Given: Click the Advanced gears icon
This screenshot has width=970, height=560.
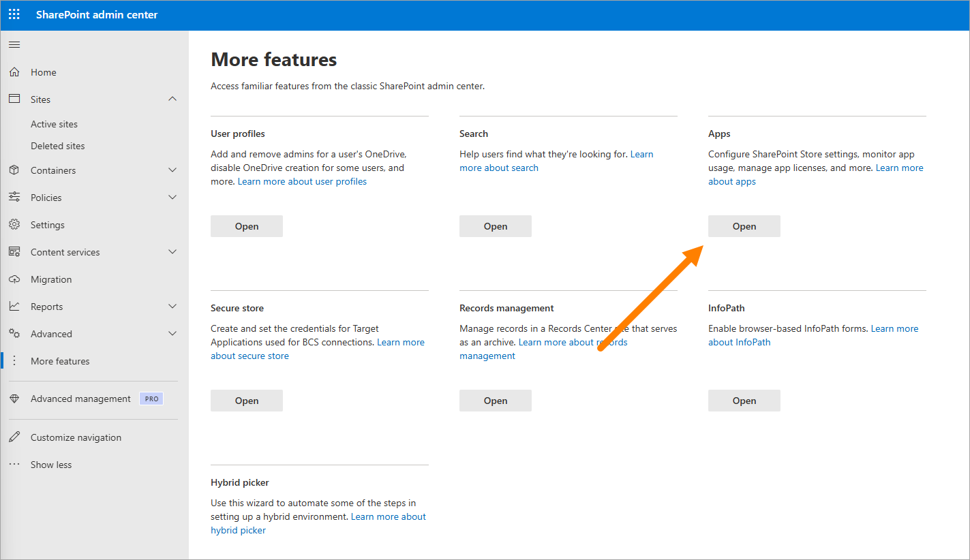Looking at the screenshot, I should point(14,334).
